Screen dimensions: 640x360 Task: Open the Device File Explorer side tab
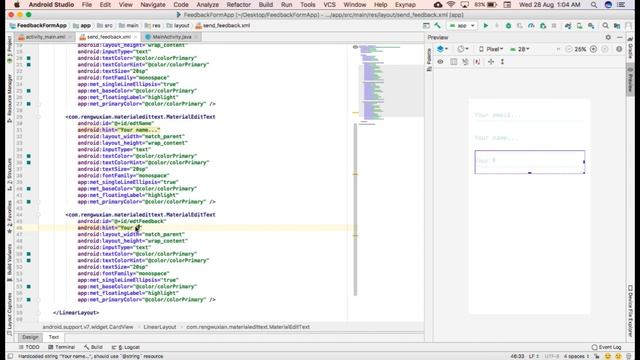630,311
